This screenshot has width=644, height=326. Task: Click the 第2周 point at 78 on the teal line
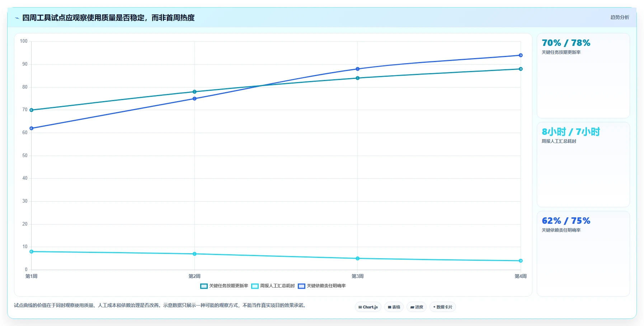[194, 92]
